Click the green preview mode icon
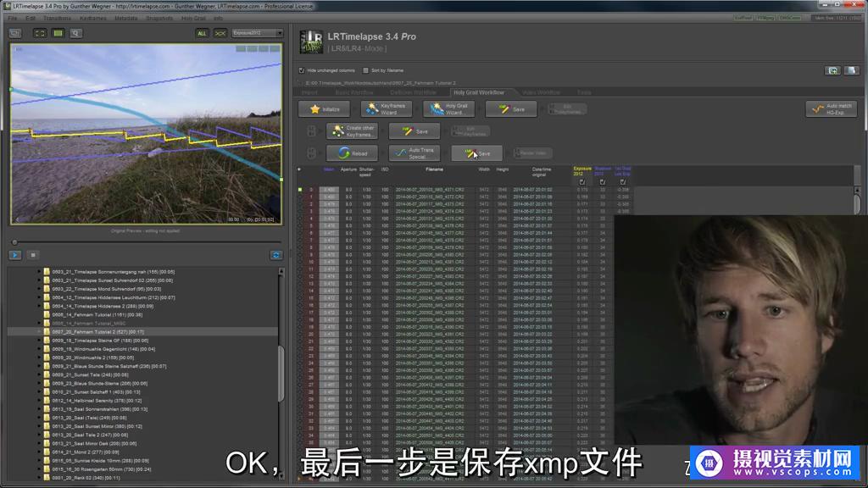868x488 pixels. click(58, 33)
